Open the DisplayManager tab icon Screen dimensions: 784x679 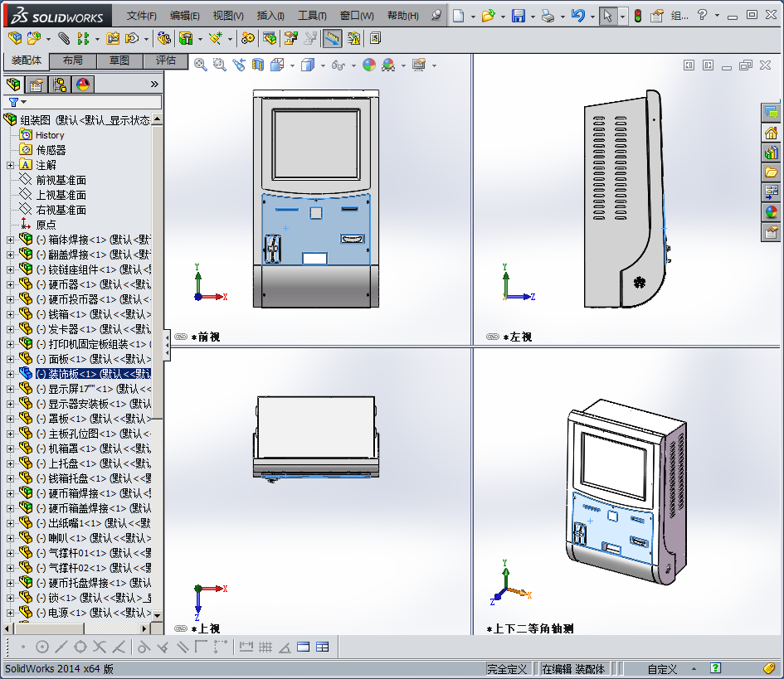(x=82, y=85)
